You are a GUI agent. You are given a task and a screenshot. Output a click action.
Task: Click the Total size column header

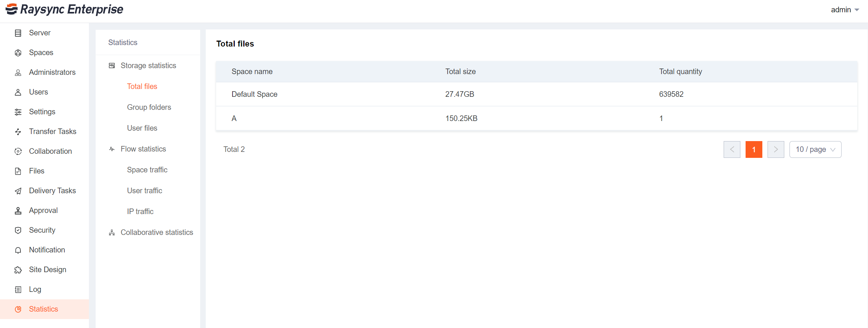[x=460, y=71]
